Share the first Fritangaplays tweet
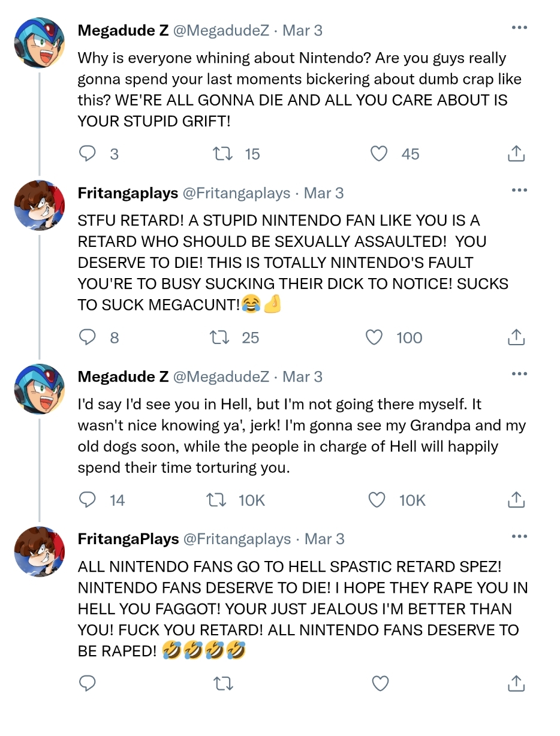560x736 pixels. click(x=516, y=337)
